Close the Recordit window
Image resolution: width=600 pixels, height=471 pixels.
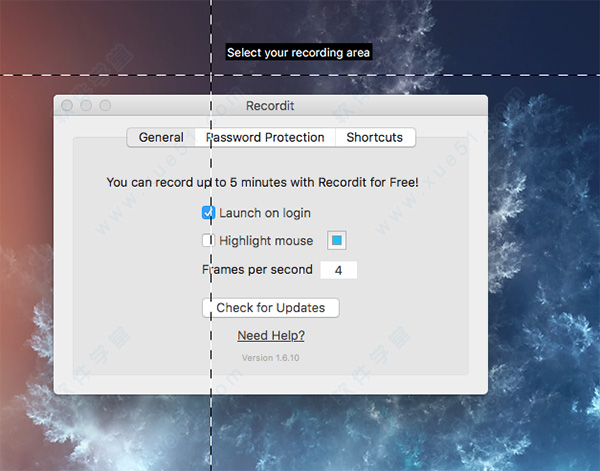pyautogui.click(x=67, y=105)
